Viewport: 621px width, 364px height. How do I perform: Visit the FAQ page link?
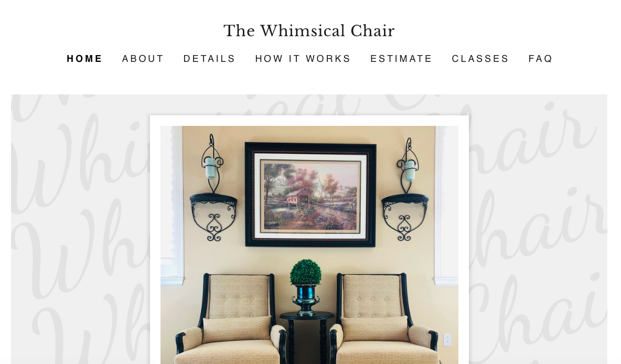[x=540, y=59]
